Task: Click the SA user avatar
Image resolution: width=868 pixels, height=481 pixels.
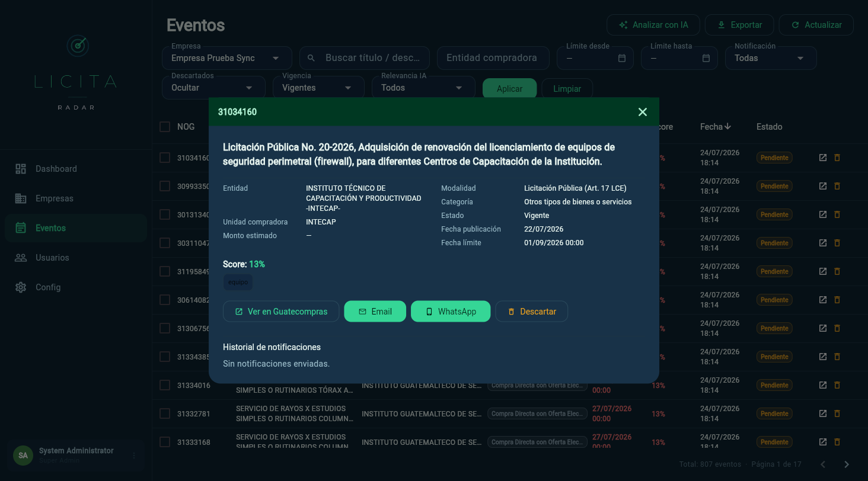Action: point(23,456)
